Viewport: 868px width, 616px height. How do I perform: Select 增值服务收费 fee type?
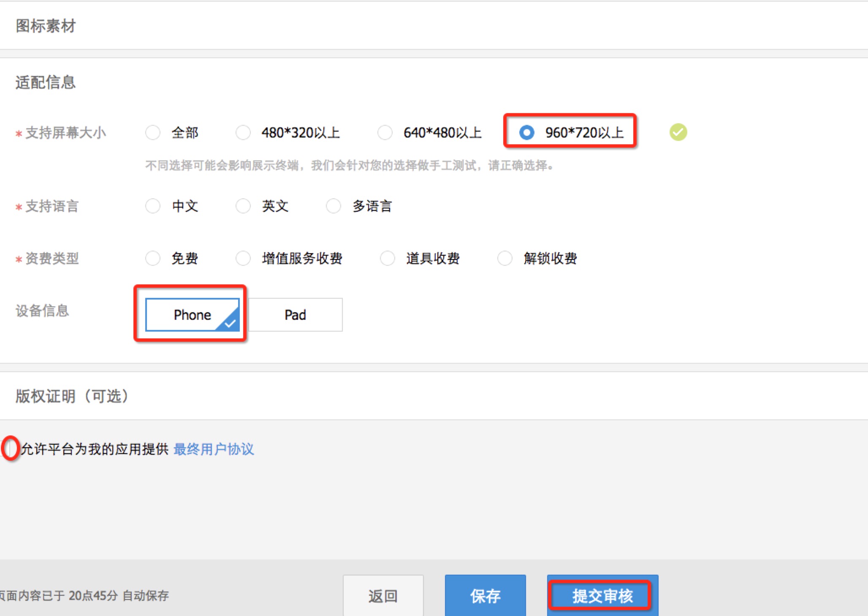tap(243, 258)
